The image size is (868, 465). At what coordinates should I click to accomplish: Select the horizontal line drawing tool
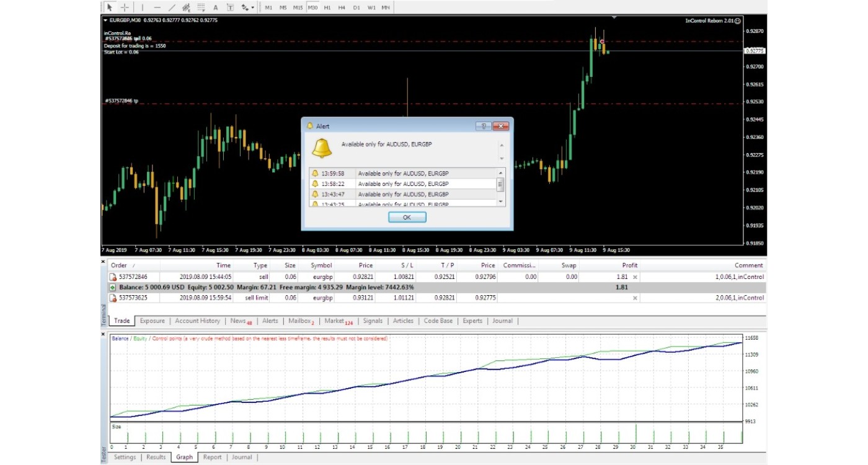click(157, 7)
